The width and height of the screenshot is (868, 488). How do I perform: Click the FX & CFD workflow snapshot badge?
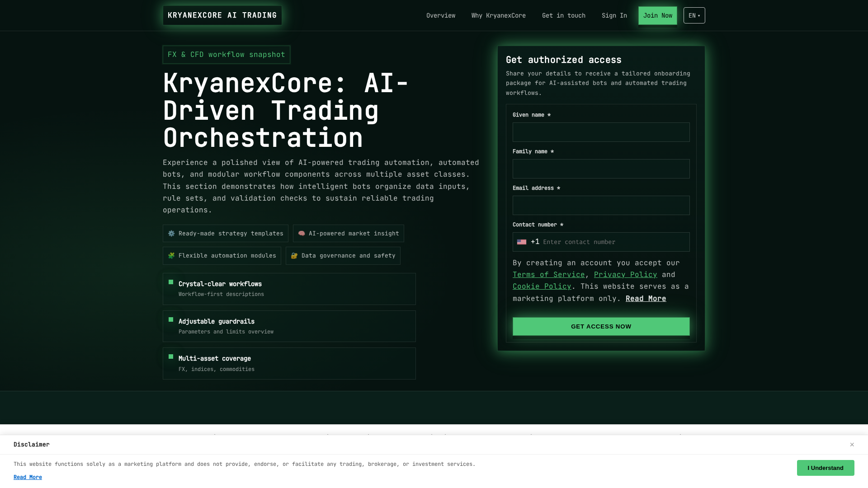[x=226, y=55]
